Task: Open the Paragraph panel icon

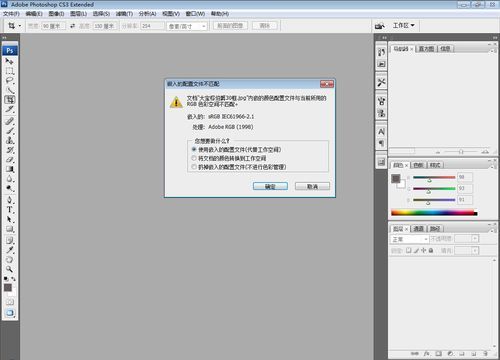Action: [381, 143]
